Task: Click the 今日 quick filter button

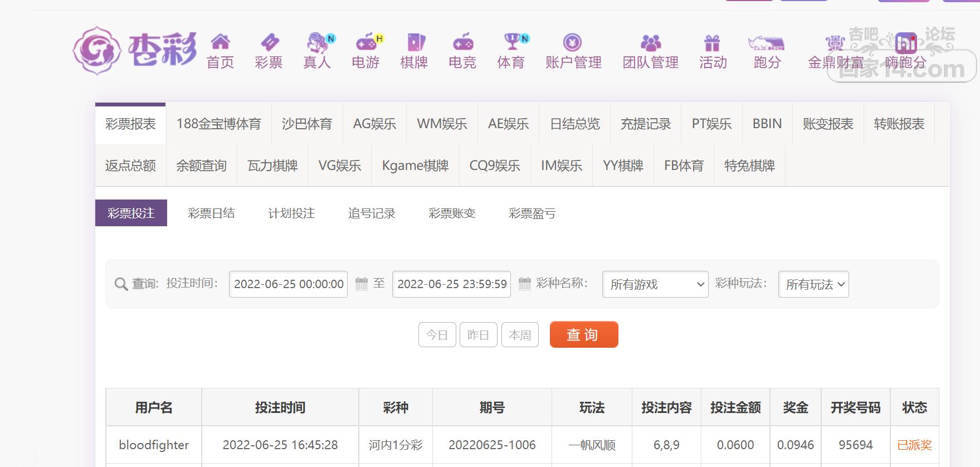Action: click(437, 335)
